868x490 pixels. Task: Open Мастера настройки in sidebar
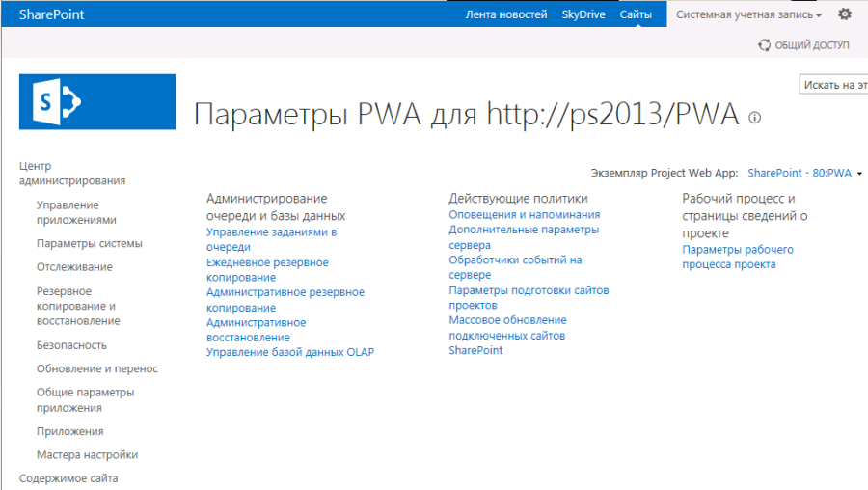[x=87, y=454]
